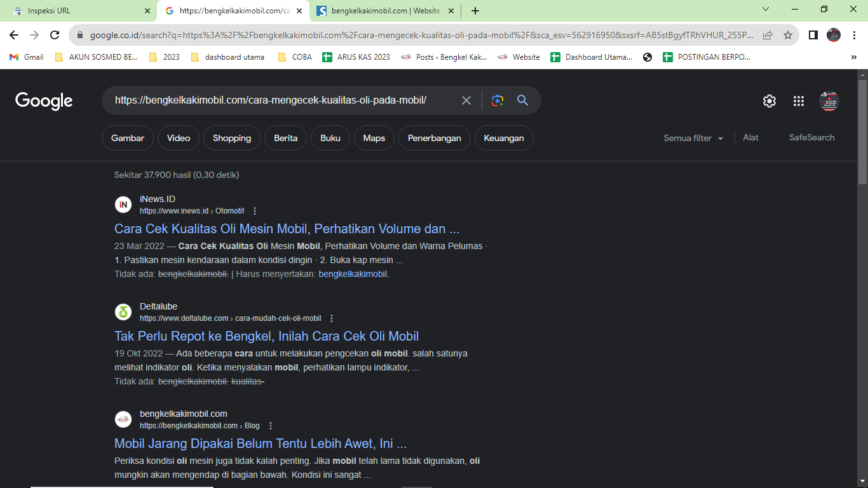Open the Alat search tools
The width and height of the screenshot is (868, 488).
point(751,137)
